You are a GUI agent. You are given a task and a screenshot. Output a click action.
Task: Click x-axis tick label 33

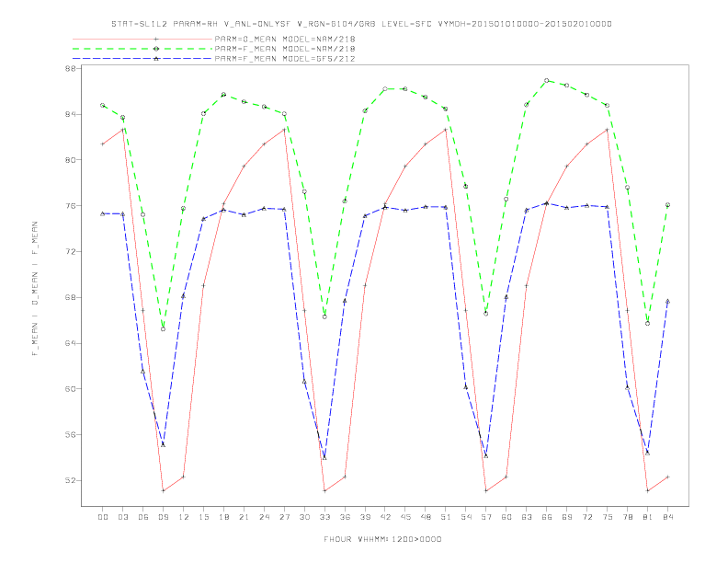point(324,517)
